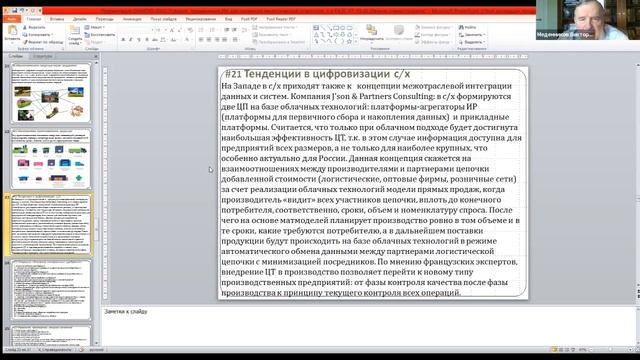Switch to the Design (Дизайн) ribbon tab
Viewport: 640px width, 360px height.
80,19
